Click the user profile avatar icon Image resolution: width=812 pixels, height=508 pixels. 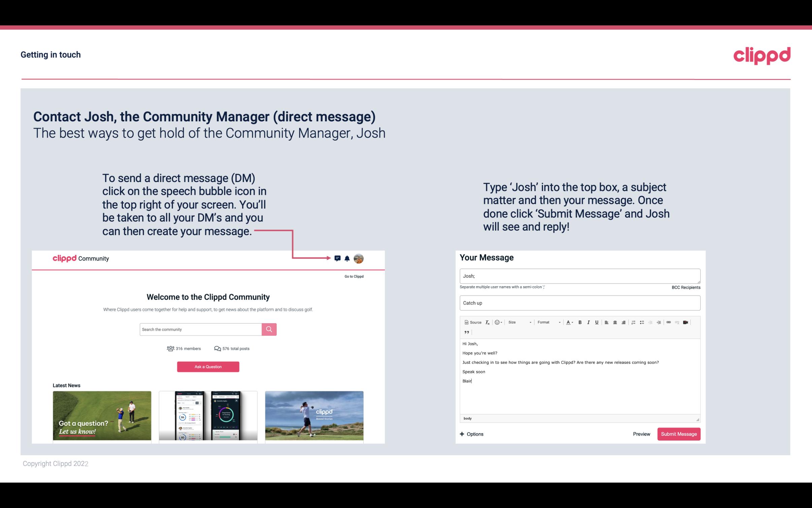click(x=360, y=259)
